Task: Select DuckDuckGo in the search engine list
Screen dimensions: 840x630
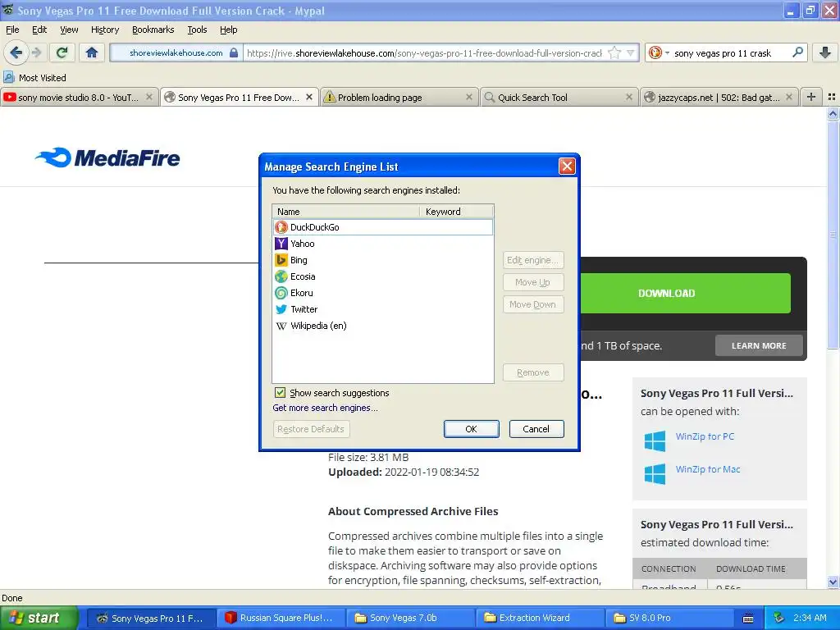Action: [383, 227]
